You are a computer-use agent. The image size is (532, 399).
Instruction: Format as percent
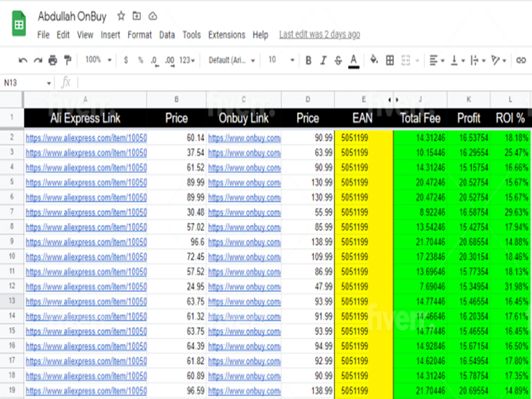click(140, 61)
